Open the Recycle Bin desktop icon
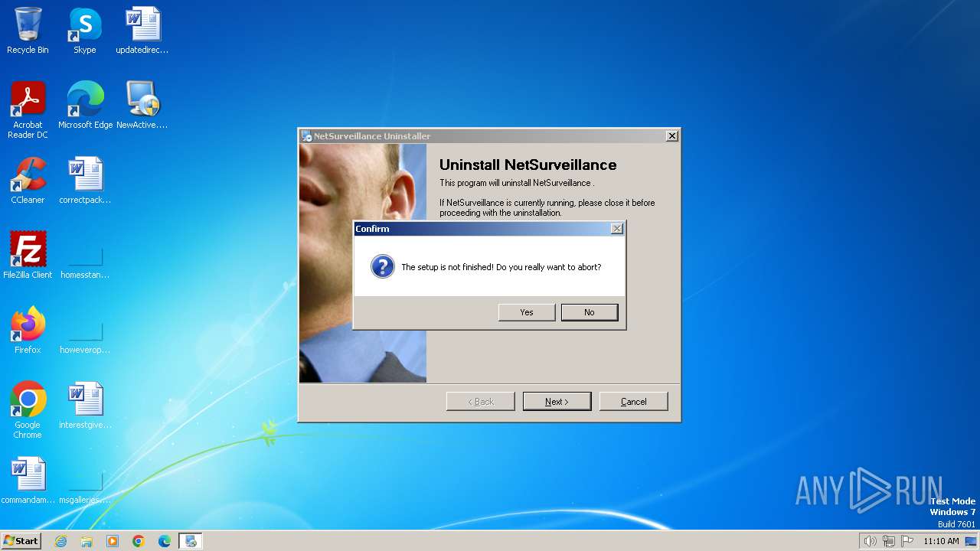This screenshot has width=980, height=551. click(28, 31)
